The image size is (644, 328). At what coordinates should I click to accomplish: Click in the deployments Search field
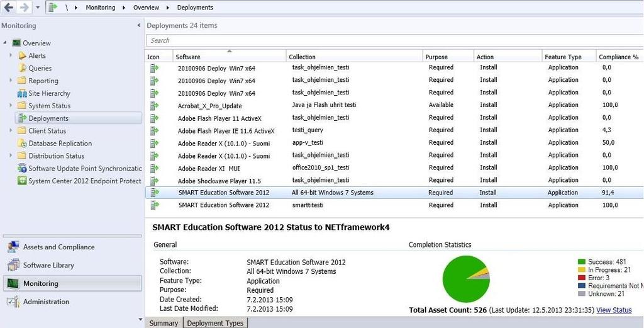click(x=395, y=40)
